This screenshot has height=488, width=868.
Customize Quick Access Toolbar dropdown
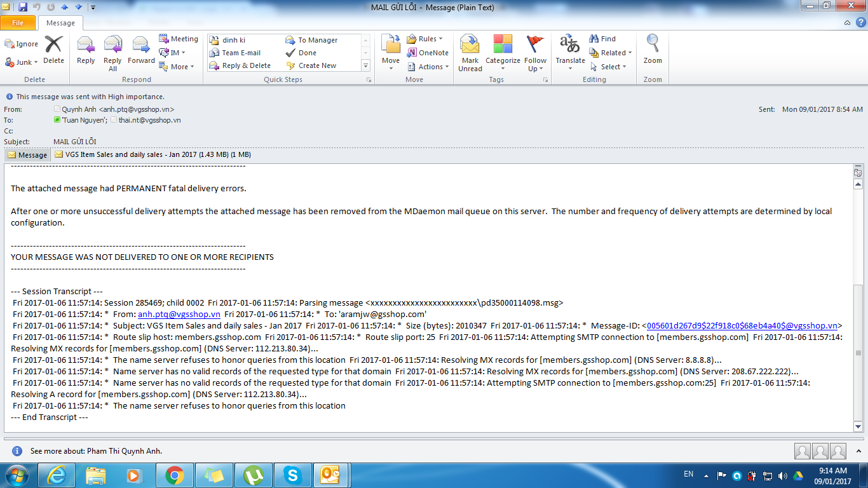click(93, 8)
